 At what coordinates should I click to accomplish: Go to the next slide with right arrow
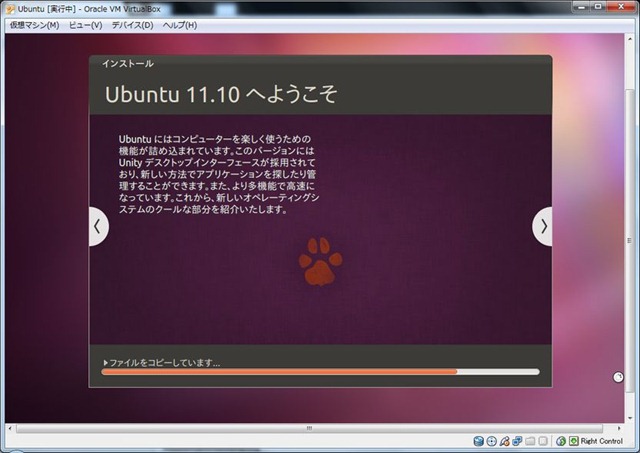tap(543, 226)
